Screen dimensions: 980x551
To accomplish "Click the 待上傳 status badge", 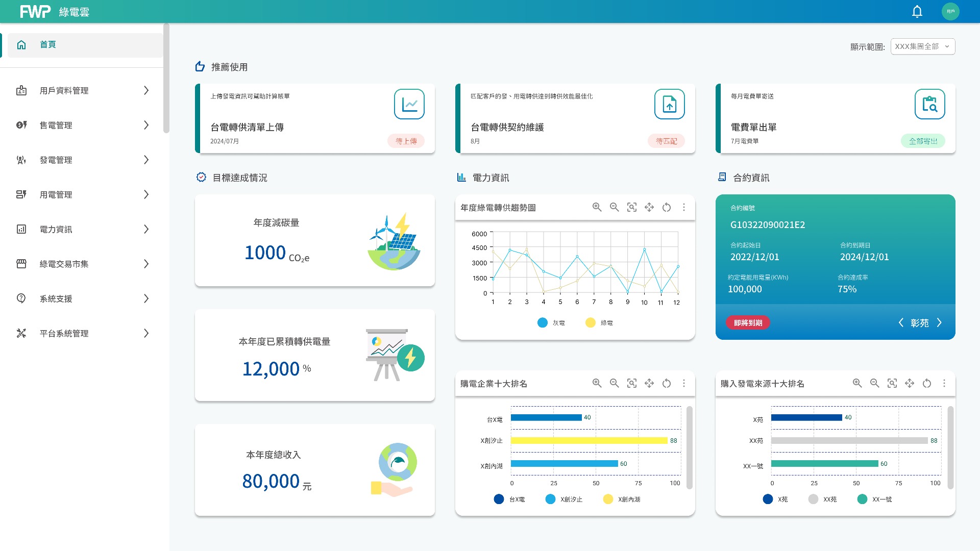I will pyautogui.click(x=406, y=141).
